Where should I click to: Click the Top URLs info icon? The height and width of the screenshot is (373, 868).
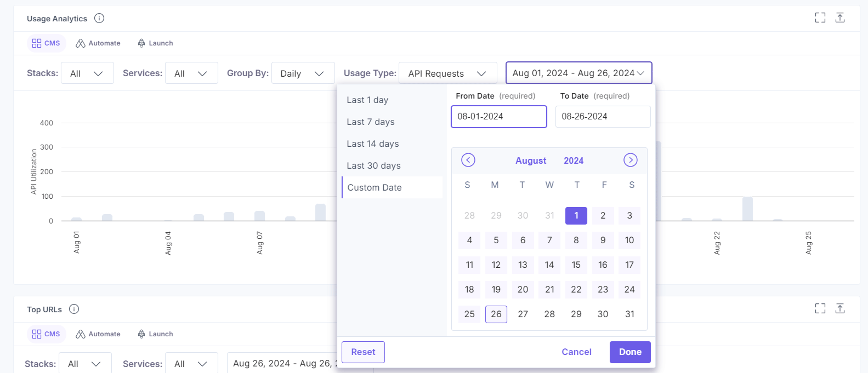74,309
